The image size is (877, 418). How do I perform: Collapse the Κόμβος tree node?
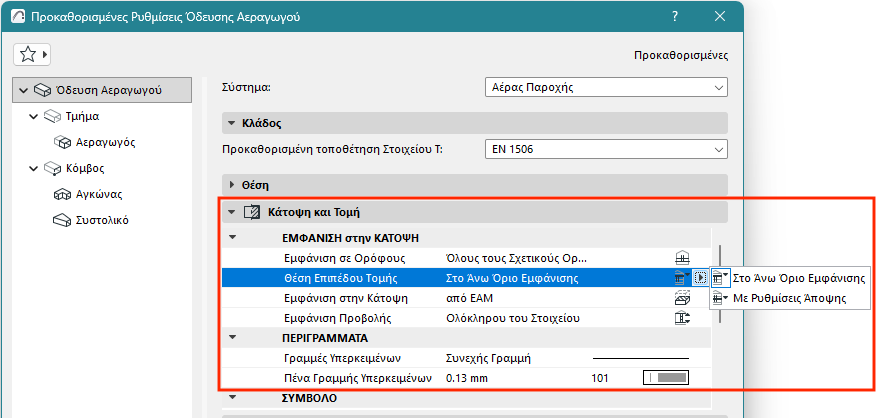[x=34, y=168]
